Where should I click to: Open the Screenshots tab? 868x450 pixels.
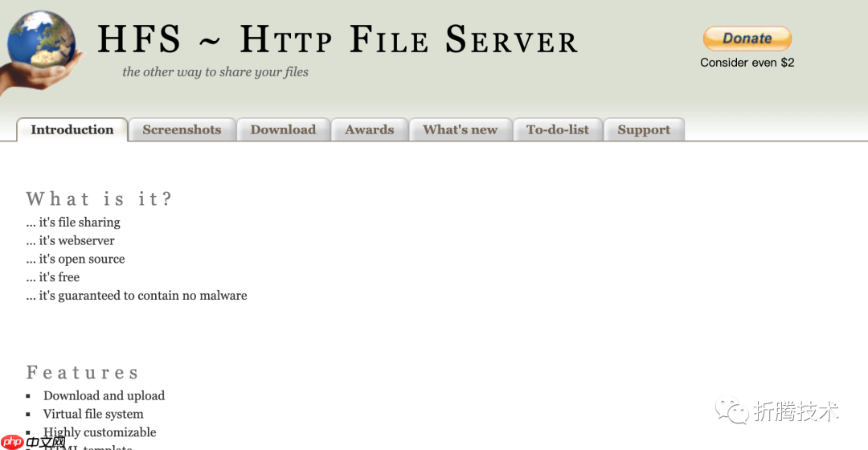point(182,129)
